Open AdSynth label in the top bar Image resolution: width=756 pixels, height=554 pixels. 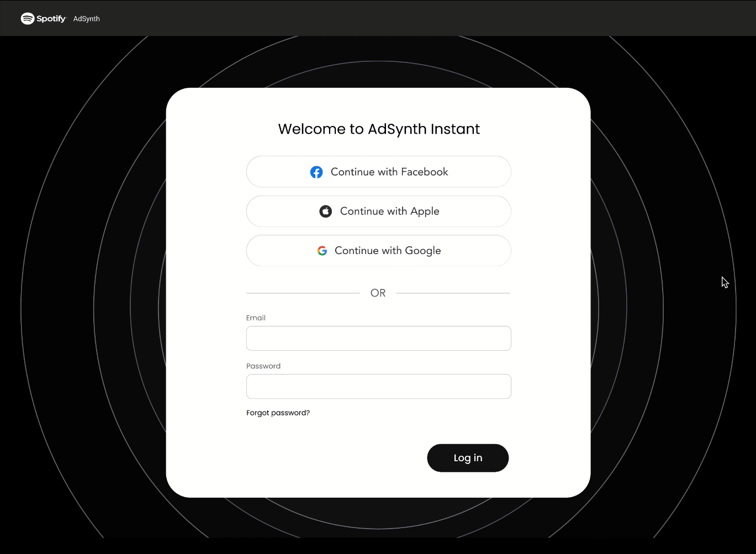point(87,19)
